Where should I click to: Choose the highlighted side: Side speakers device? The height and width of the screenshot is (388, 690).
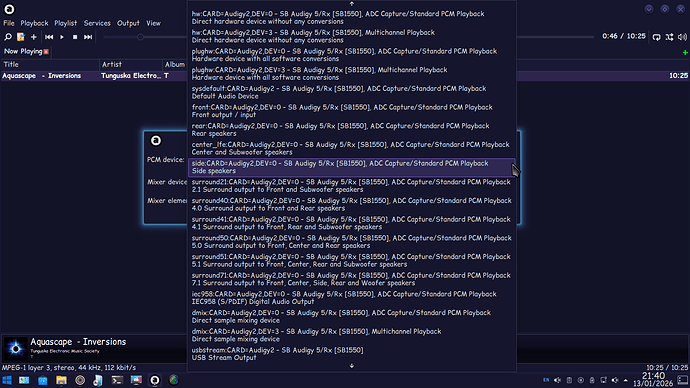click(x=352, y=167)
